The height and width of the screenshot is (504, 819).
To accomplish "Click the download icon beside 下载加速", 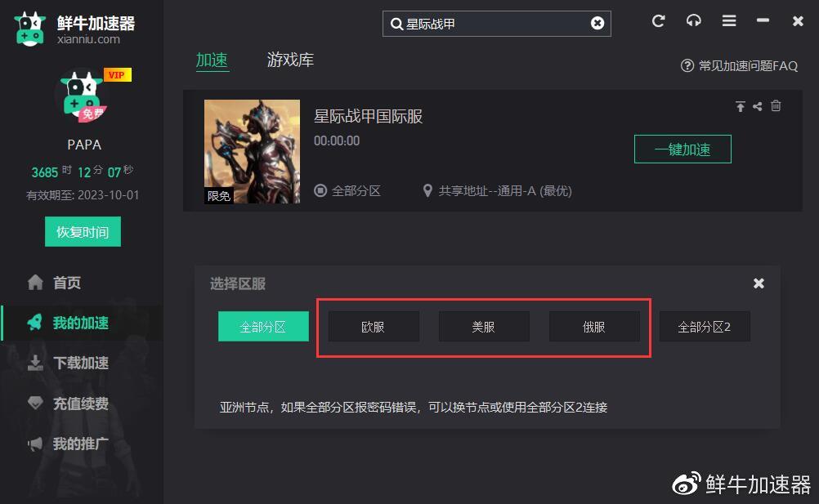I will pyautogui.click(x=35, y=363).
